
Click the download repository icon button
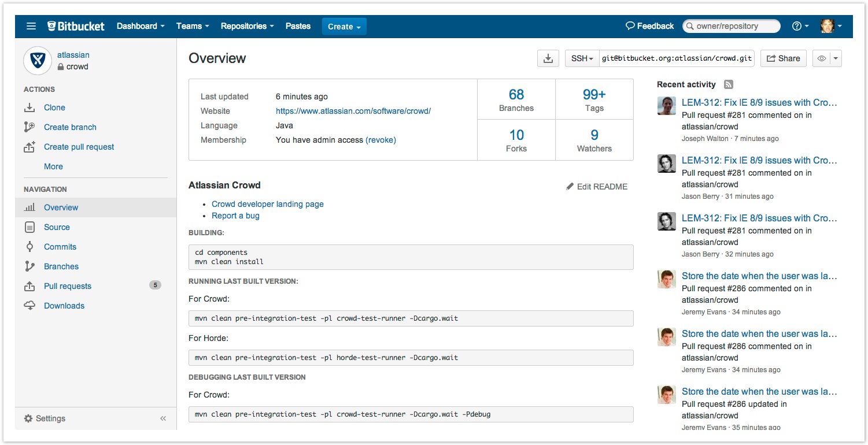point(548,58)
